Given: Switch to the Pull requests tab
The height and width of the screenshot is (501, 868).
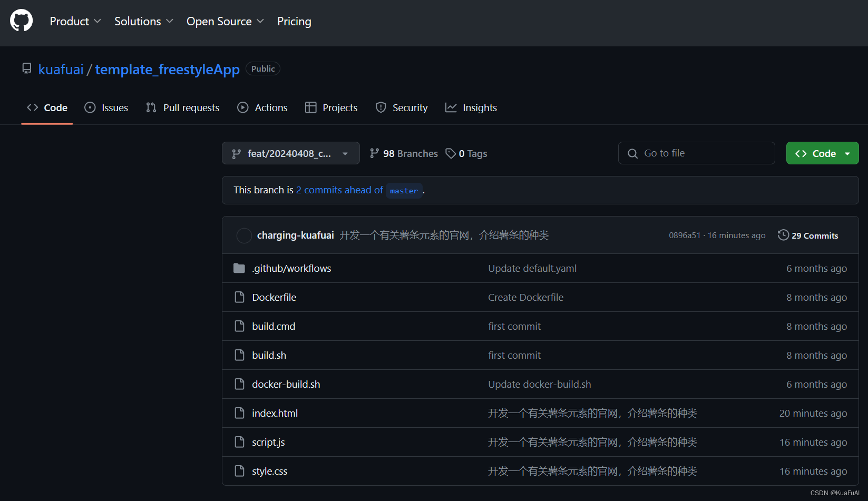Looking at the screenshot, I should (x=183, y=107).
